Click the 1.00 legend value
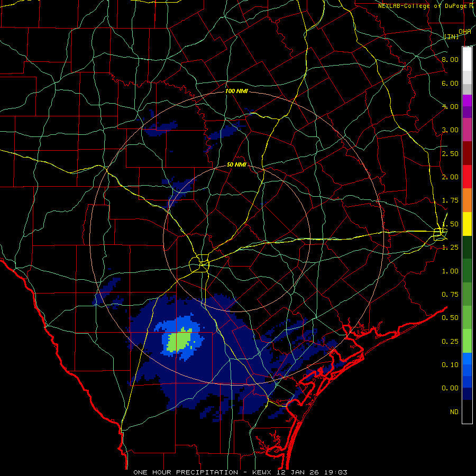 coord(450,271)
